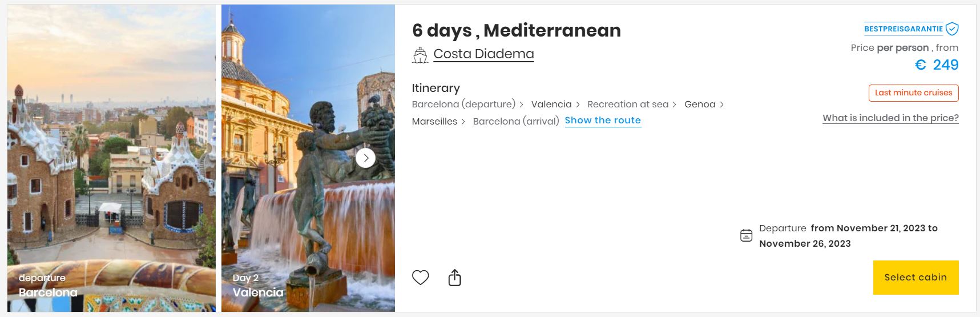
Task: Click the 6 days, Mediterranean title
Action: coord(516,30)
